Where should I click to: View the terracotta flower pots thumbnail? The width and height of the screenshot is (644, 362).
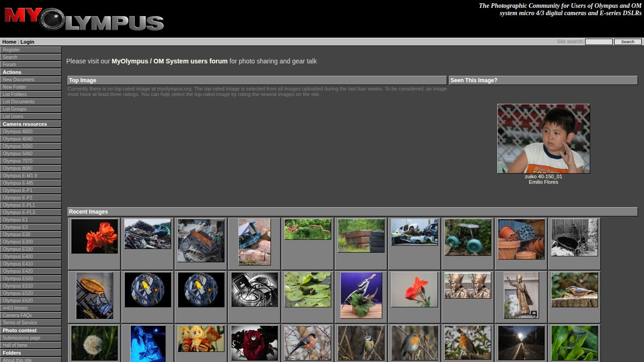(521, 239)
